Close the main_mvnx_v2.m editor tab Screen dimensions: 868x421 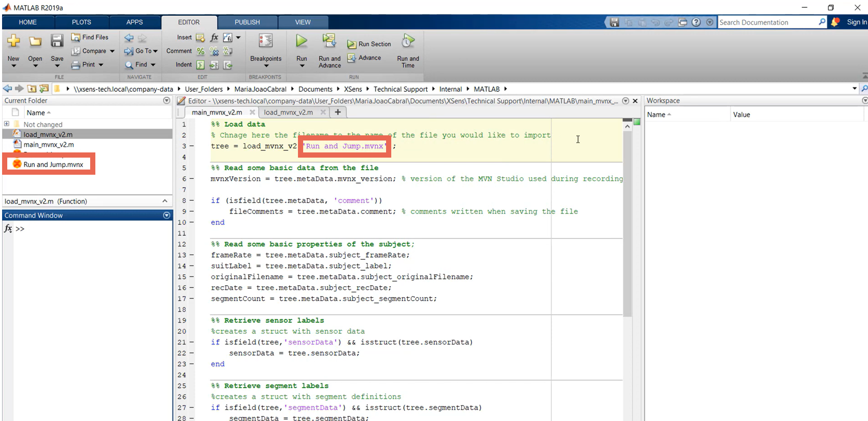click(x=252, y=112)
